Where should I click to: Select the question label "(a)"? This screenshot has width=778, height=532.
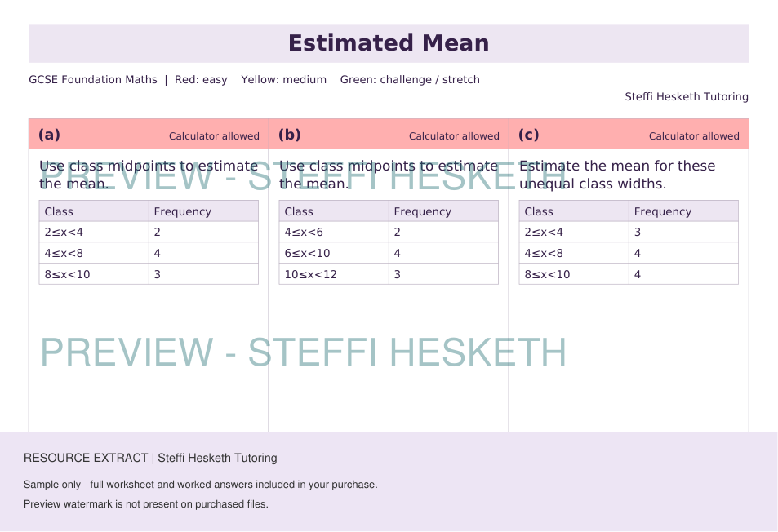coord(49,135)
